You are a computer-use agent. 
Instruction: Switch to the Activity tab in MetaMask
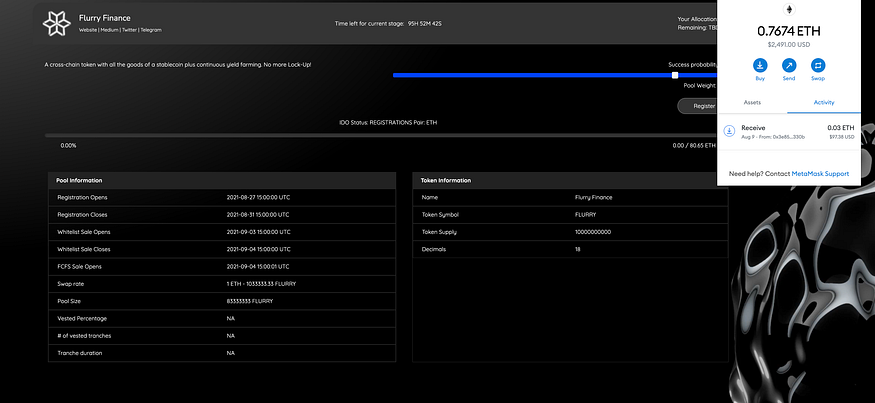(824, 102)
